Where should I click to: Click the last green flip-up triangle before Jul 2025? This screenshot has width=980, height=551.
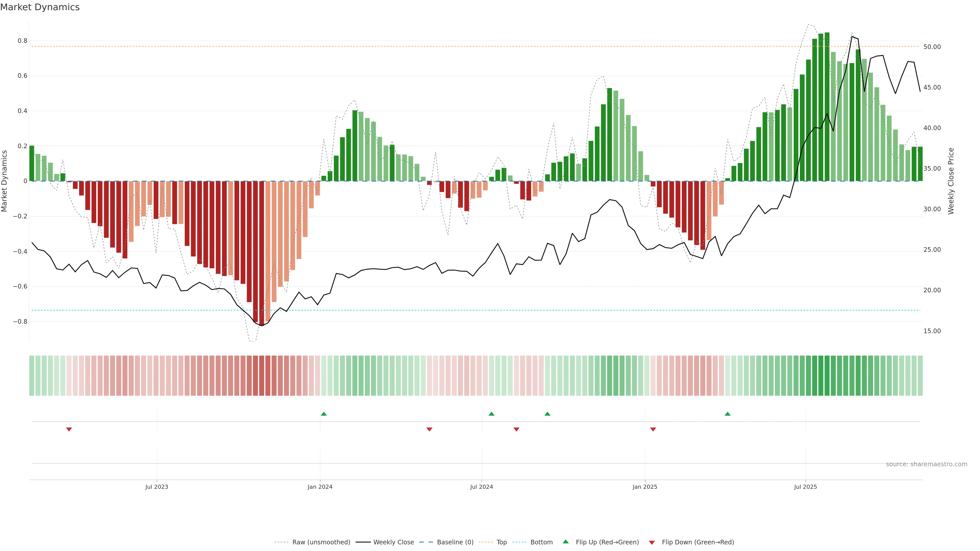tap(727, 414)
